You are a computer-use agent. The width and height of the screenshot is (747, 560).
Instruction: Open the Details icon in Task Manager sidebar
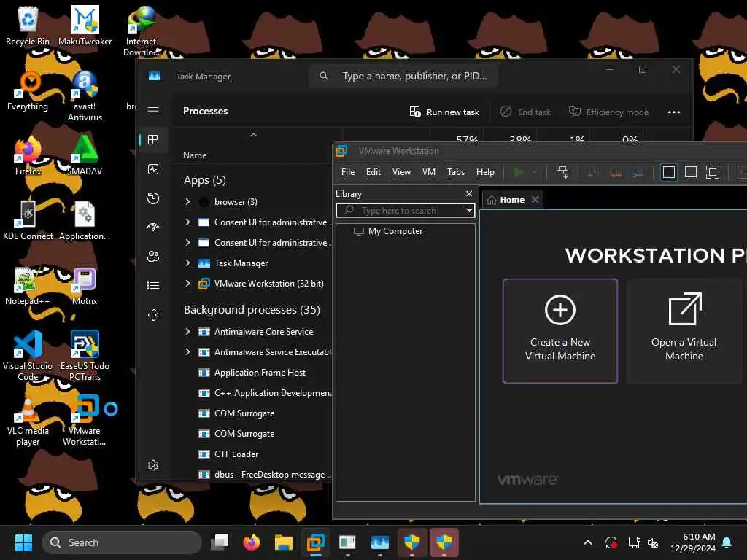pyautogui.click(x=153, y=285)
